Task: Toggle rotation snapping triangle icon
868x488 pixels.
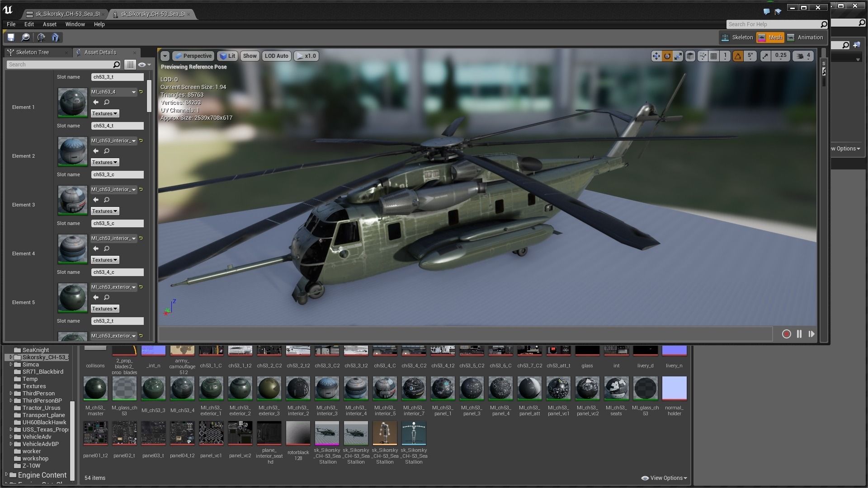Action: tap(738, 56)
